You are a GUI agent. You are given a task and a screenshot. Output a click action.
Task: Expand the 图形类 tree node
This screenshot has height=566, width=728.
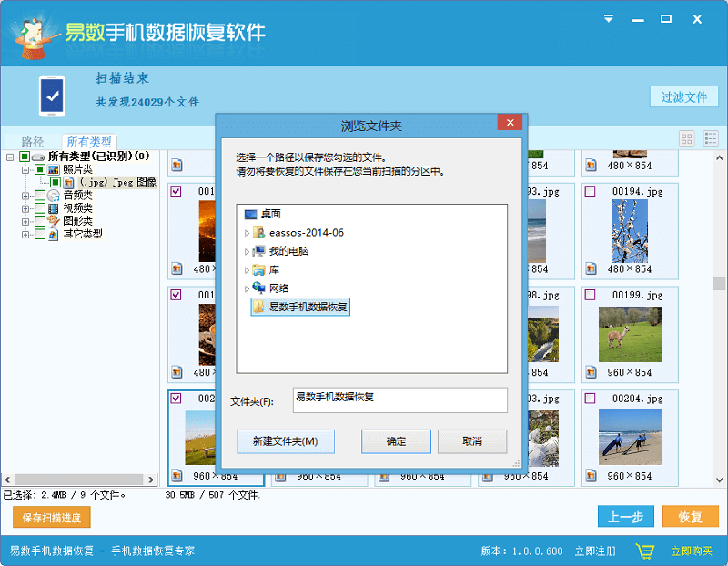25,221
